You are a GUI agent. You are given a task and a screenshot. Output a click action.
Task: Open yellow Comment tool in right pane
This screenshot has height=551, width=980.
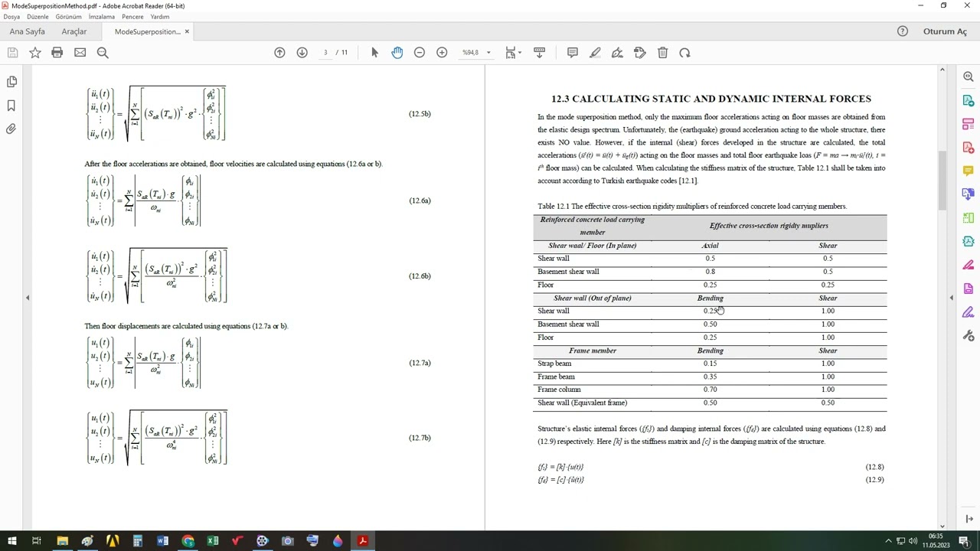pyautogui.click(x=968, y=171)
